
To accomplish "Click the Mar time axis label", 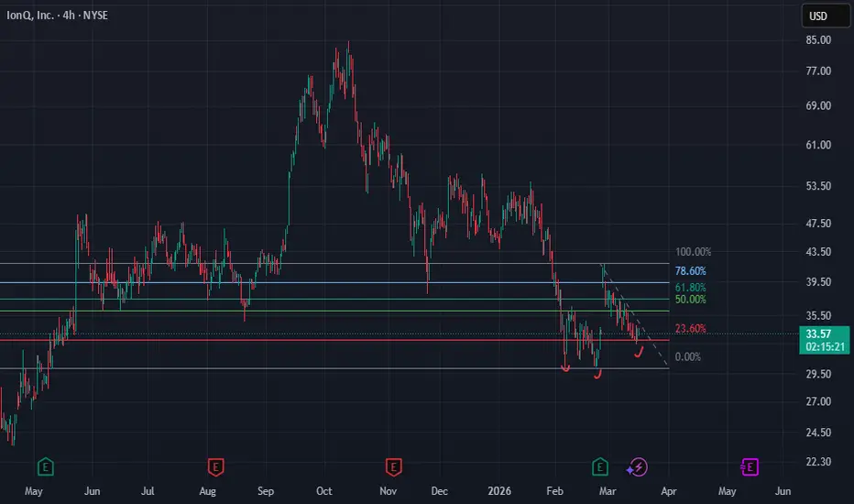I will 608,491.
